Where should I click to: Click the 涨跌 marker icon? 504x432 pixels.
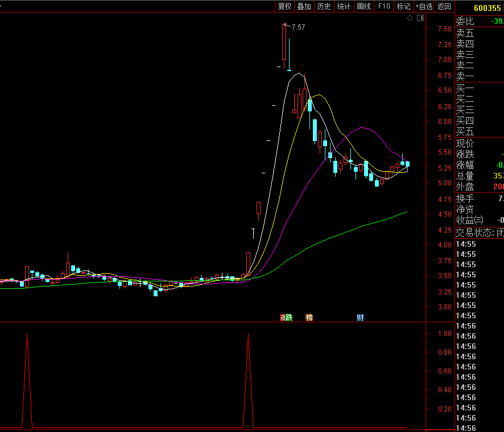pyautogui.click(x=286, y=318)
